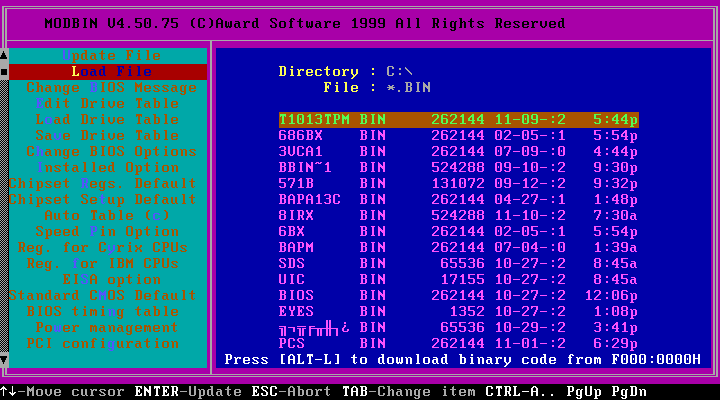Select EISA option entry
The width and height of the screenshot is (720, 400).
click(x=112, y=280)
